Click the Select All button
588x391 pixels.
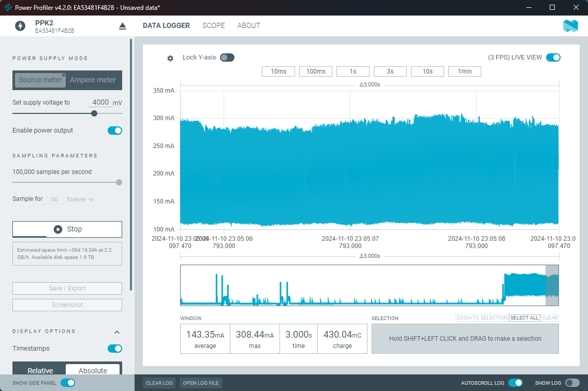click(x=524, y=318)
